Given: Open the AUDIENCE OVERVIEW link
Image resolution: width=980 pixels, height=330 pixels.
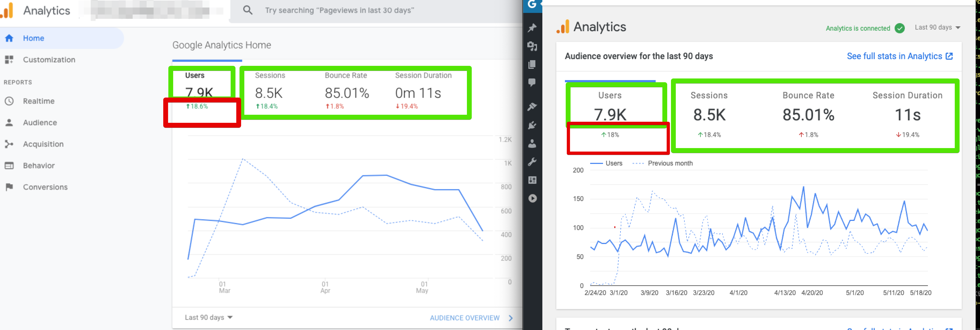Looking at the screenshot, I should point(471,318).
